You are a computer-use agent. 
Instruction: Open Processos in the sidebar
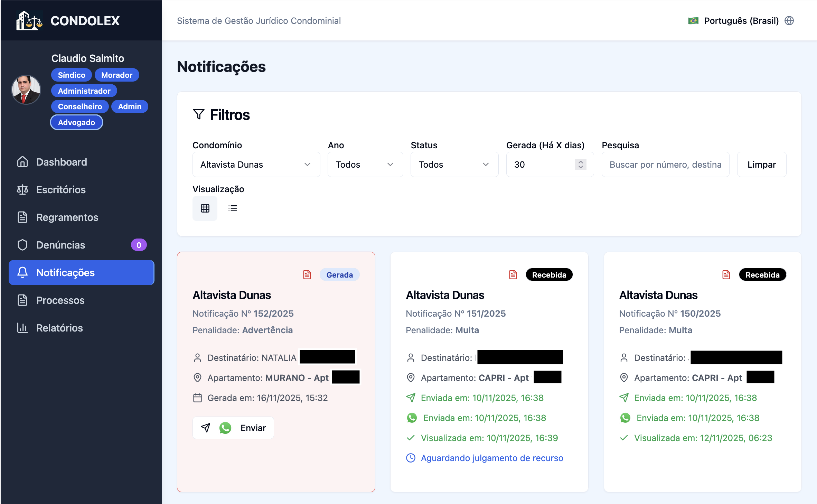[x=60, y=300]
